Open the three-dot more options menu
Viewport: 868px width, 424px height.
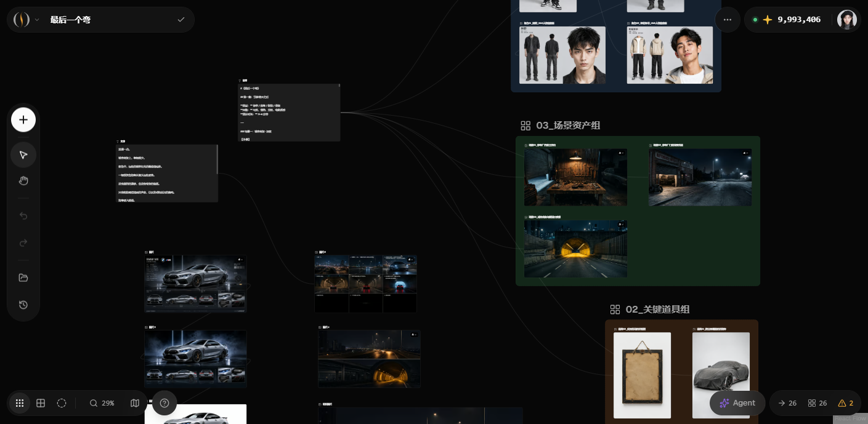pos(728,20)
